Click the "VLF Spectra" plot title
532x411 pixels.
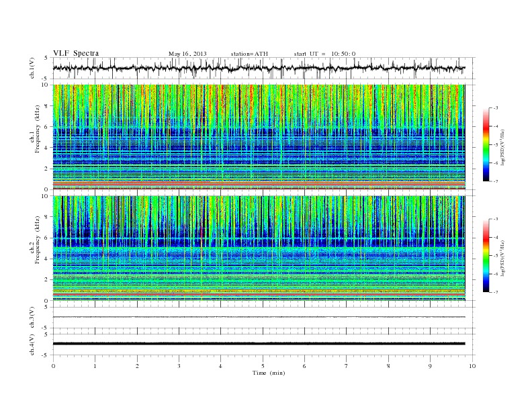tap(76, 53)
